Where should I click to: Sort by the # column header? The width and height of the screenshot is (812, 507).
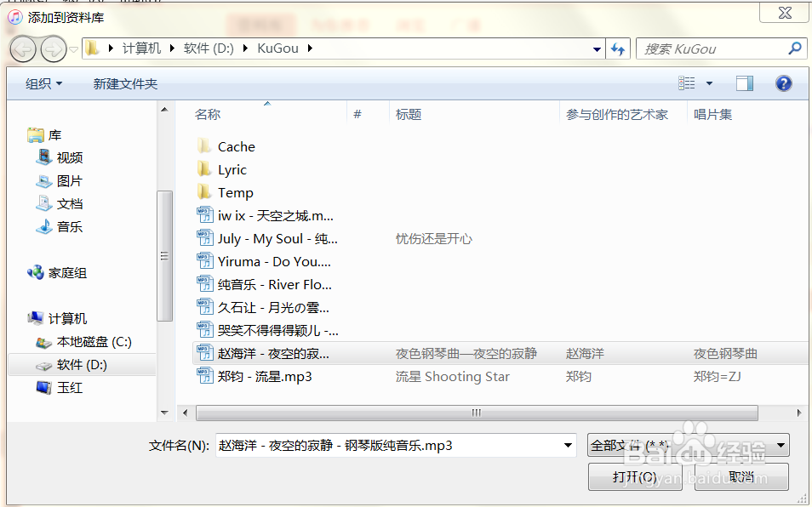357,114
